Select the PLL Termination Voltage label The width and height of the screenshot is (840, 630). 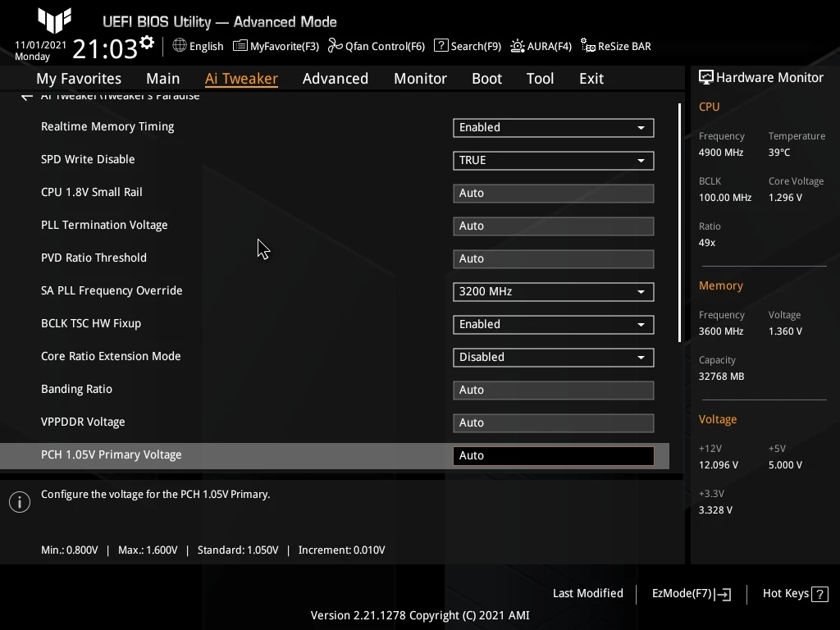104,225
